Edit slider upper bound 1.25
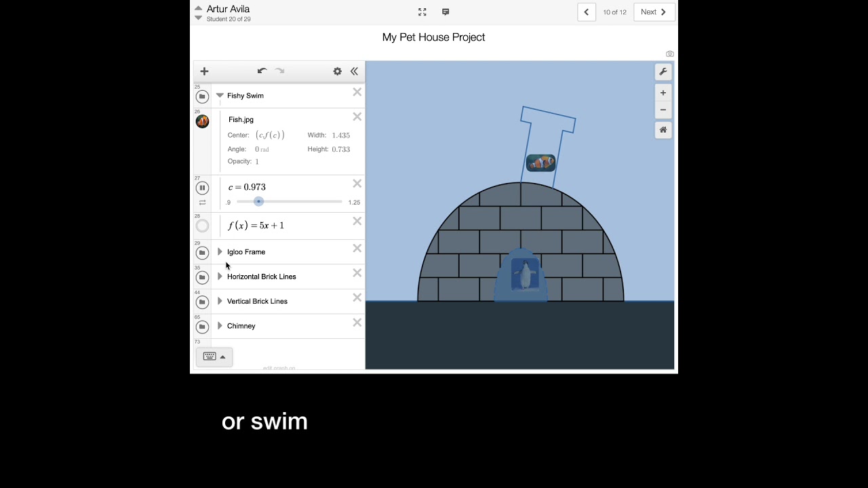 pos(354,203)
